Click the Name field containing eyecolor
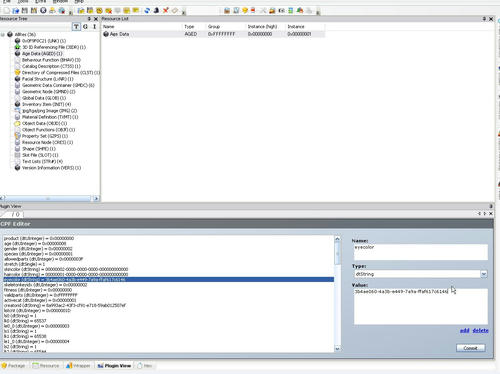 421,252
